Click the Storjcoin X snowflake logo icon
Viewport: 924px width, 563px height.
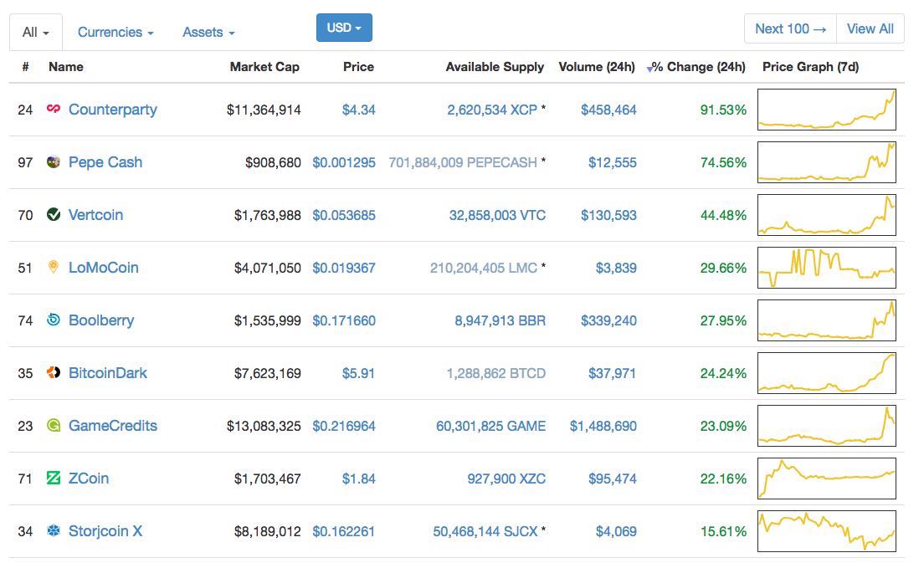pos(54,530)
